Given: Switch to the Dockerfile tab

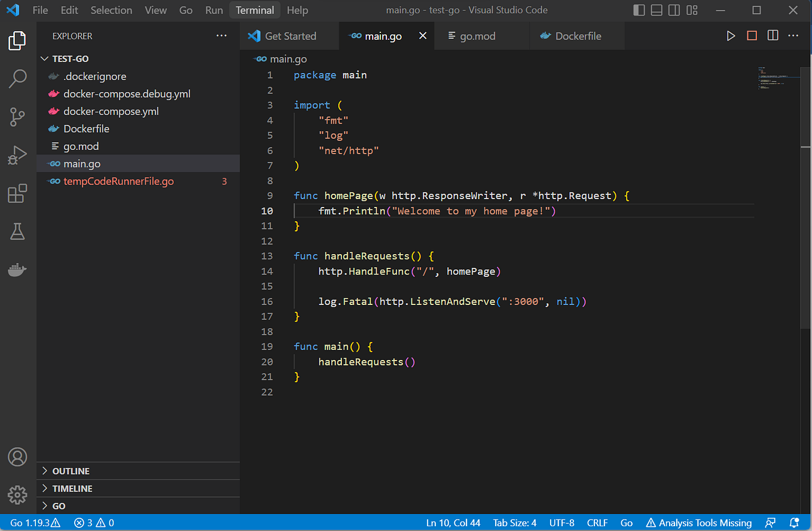Looking at the screenshot, I should click(x=578, y=36).
